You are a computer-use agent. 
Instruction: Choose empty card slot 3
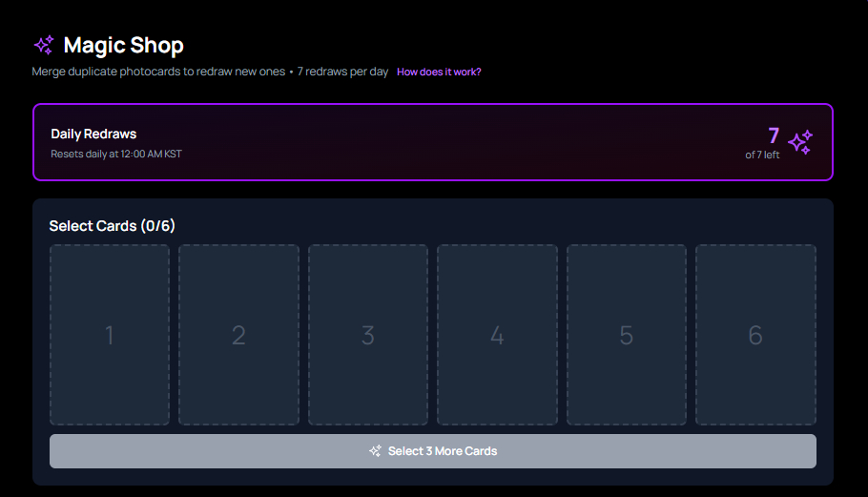coord(368,335)
